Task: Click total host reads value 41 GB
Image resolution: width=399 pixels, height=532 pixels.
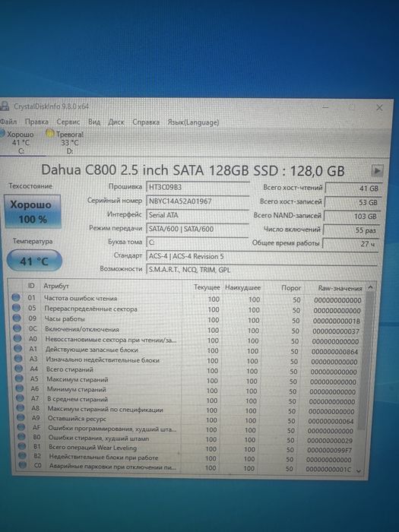Action: [x=353, y=188]
